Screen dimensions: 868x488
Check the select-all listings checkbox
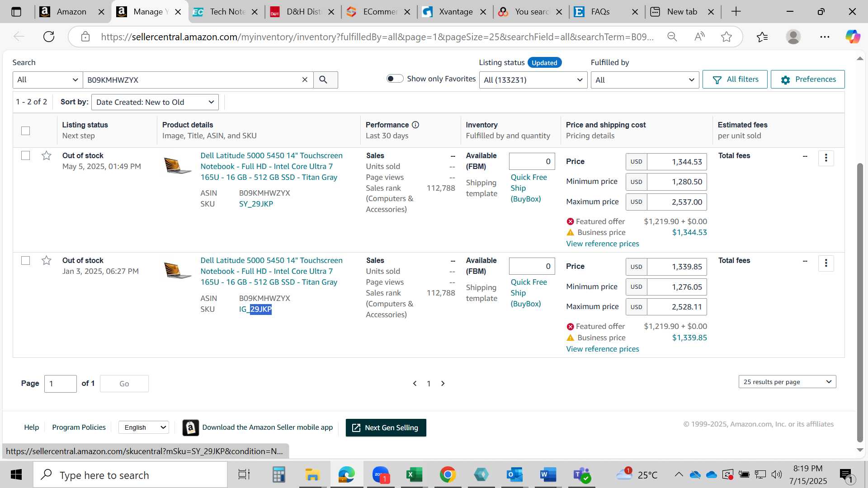(26, 131)
